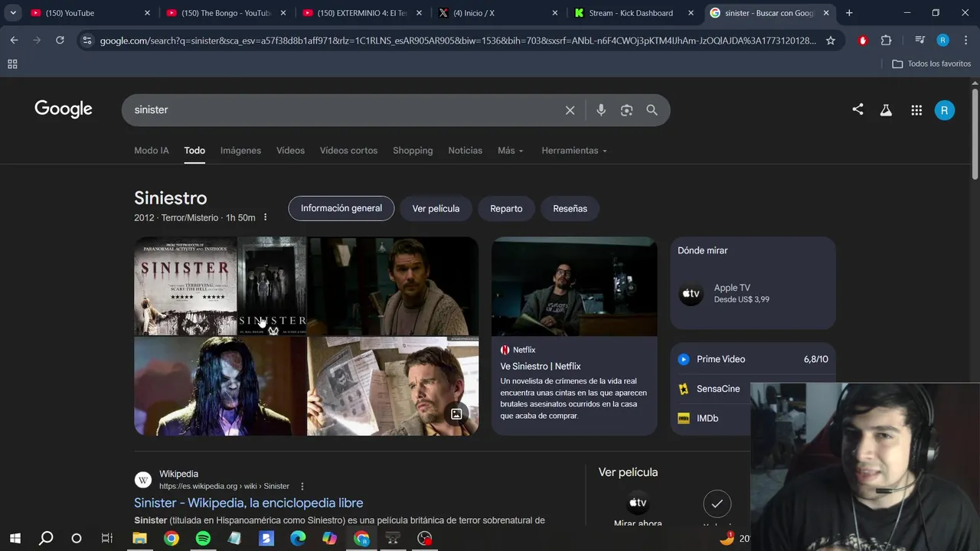Select the Reparto chip
980x551 pixels.
point(506,208)
